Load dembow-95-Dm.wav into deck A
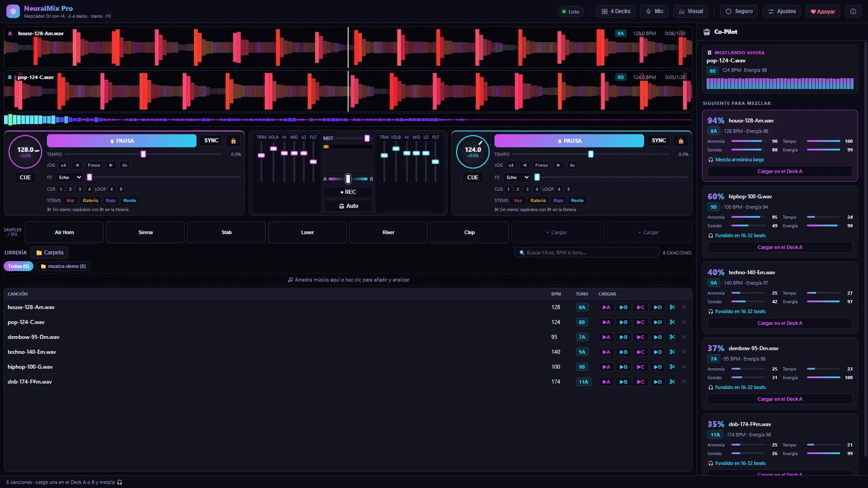 pos(606,337)
